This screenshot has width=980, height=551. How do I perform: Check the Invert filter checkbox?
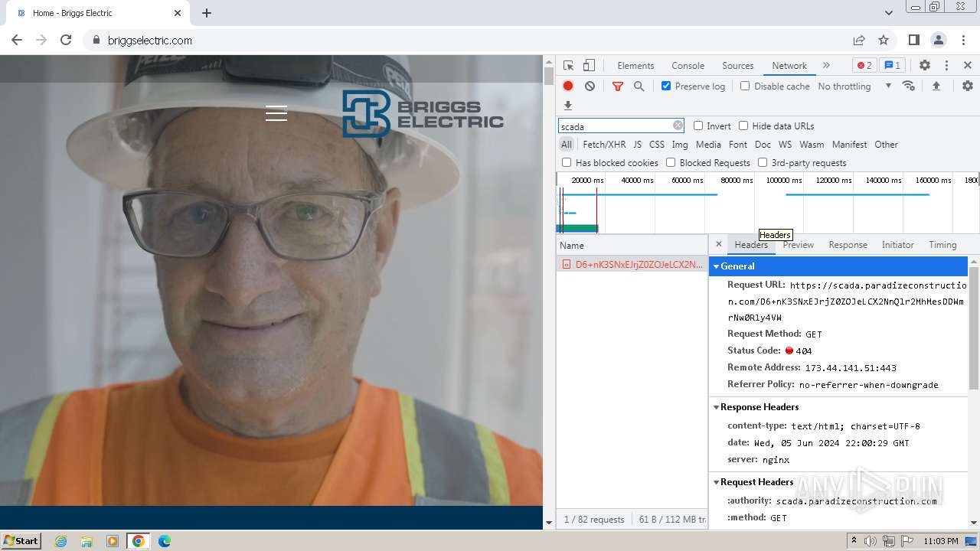click(x=698, y=126)
